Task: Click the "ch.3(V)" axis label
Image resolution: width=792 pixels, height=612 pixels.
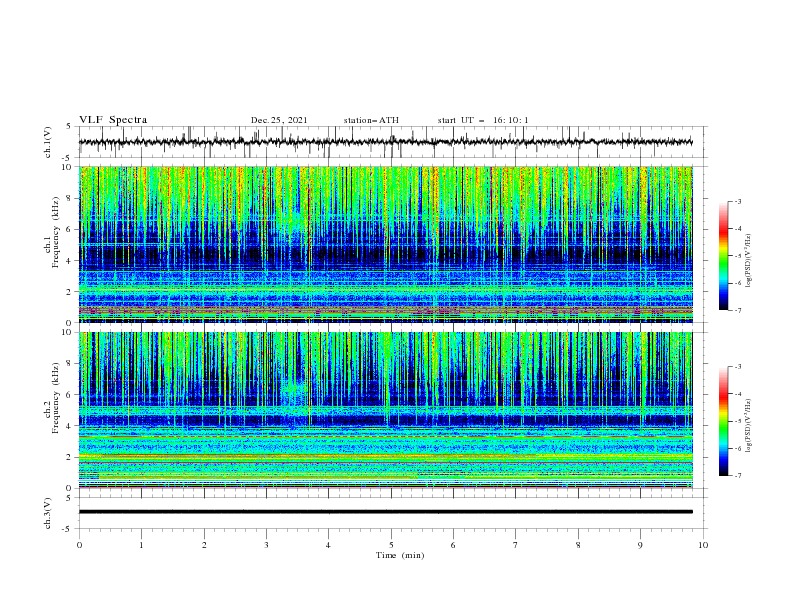Action: point(48,513)
